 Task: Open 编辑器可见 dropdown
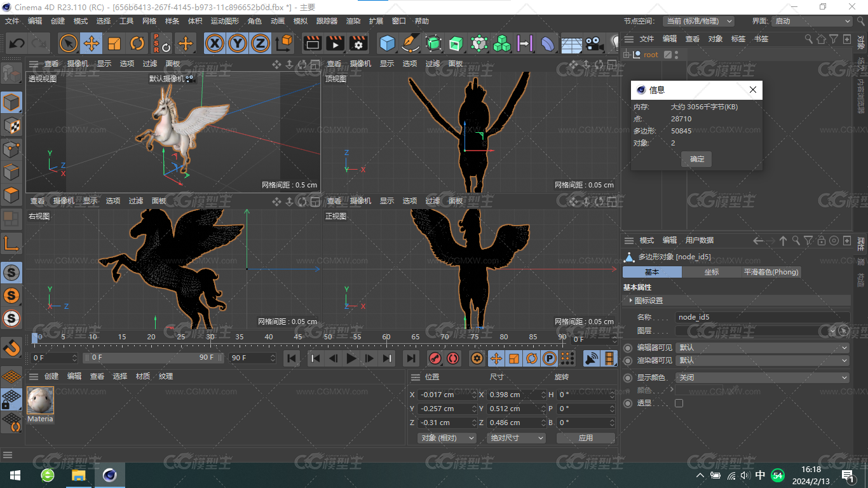point(763,348)
